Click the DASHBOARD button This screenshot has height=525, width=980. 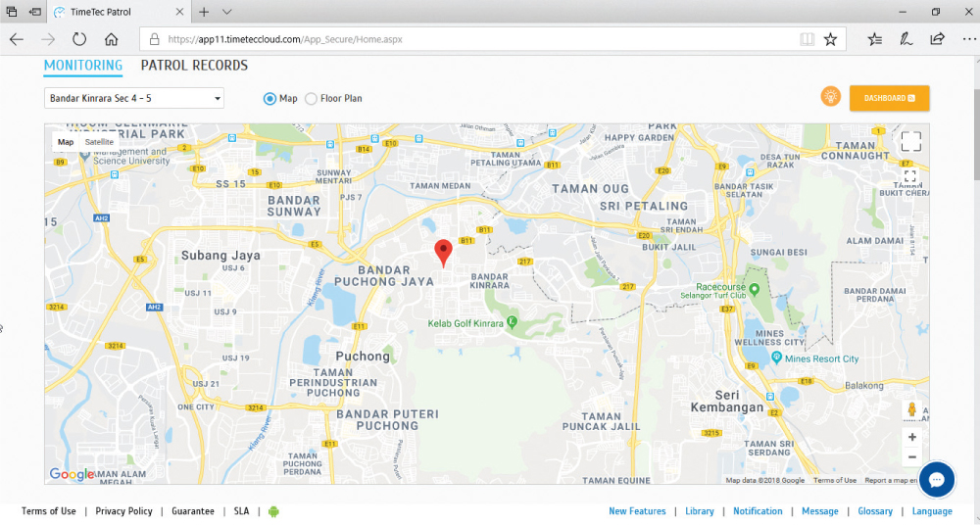coord(890,98)
